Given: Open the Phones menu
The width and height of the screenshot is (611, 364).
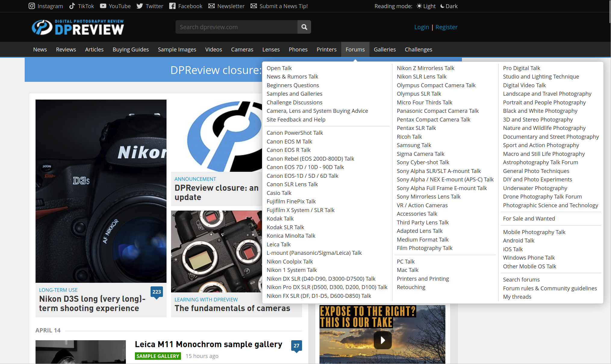Looking at the screenshot, I should click(298, 49).
